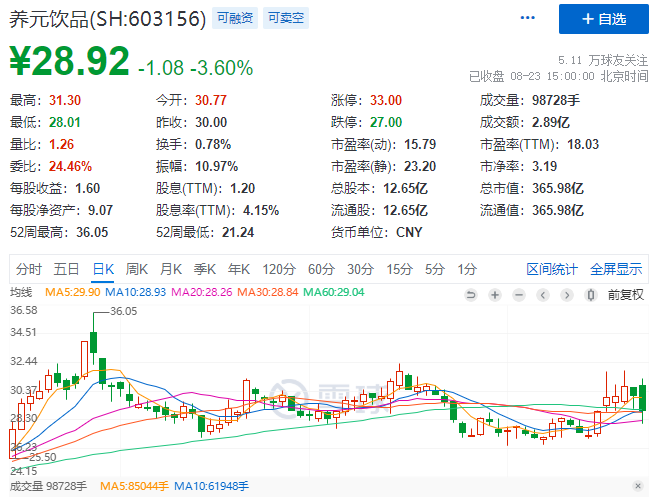The height and width of the screenshot is (497, 667).
Task: Click the MA30:28.84 moving average label
Action: 268,292
